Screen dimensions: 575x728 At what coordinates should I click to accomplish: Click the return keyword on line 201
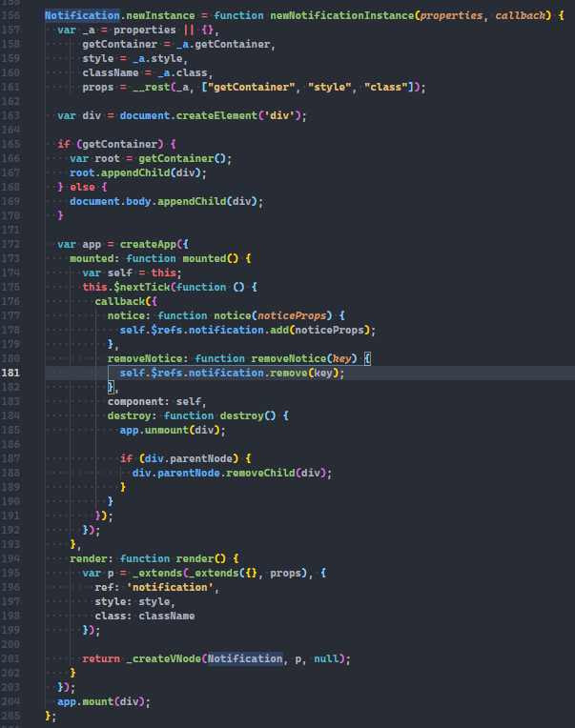(x=101, y=658)
